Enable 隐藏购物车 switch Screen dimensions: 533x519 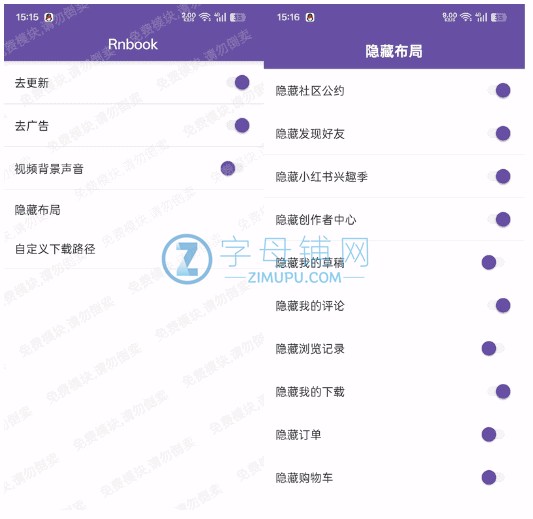click(493, 478)
